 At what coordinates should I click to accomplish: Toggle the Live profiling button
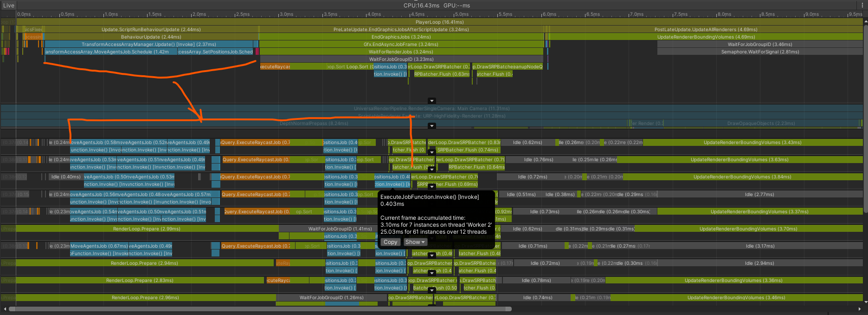tap(8, 6)
